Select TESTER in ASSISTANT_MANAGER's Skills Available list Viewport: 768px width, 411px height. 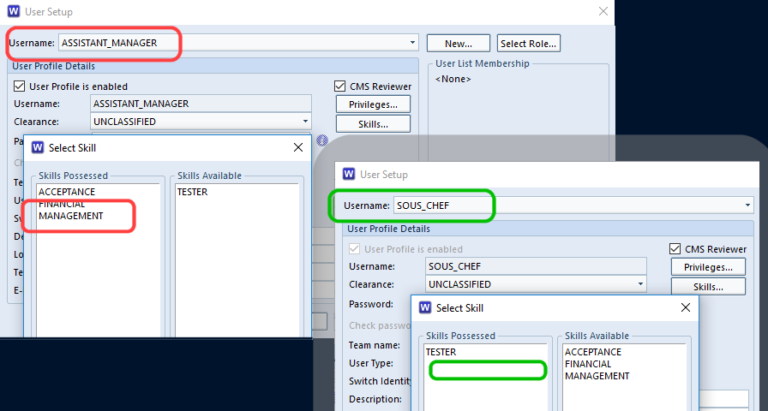(x=192, y=191)
